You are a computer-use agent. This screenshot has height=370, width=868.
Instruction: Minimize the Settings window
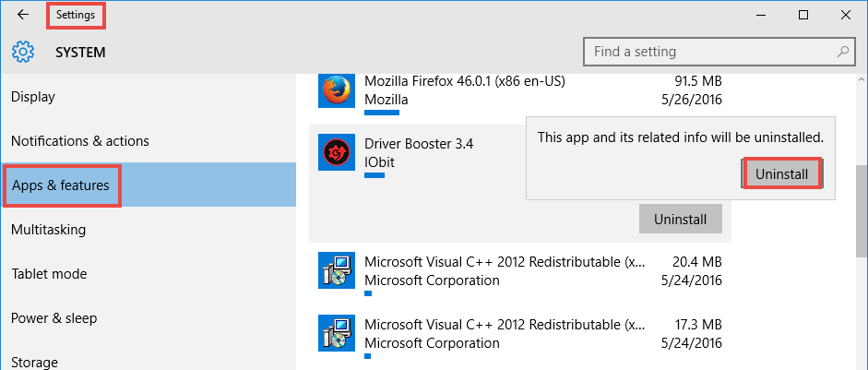coord(762,15)
